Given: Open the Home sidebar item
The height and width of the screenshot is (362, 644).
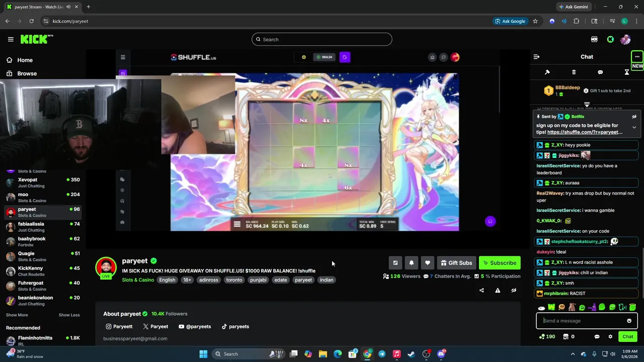Looking at the screenshot, I should [x=19, y=60].
